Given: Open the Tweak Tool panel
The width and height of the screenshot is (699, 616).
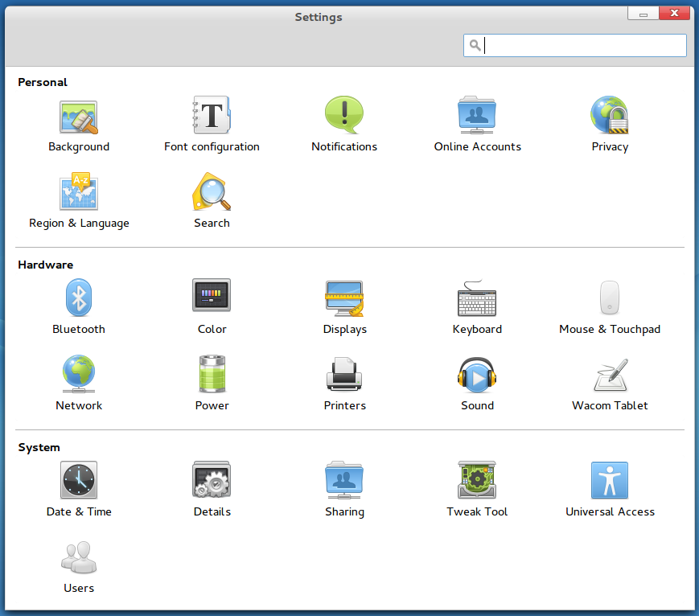Looking at the screenshot, I should 477,487.
